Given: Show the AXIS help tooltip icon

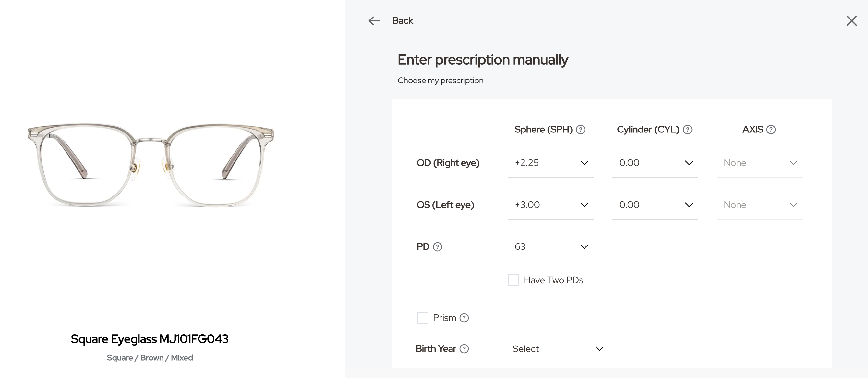Looking at the screenshot, I should 771,130.
